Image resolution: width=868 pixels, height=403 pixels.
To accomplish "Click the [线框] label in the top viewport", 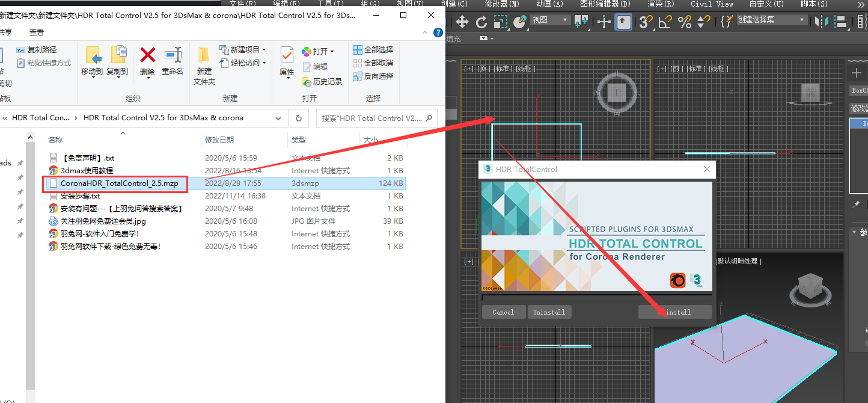I will click(x=525, y=69).
